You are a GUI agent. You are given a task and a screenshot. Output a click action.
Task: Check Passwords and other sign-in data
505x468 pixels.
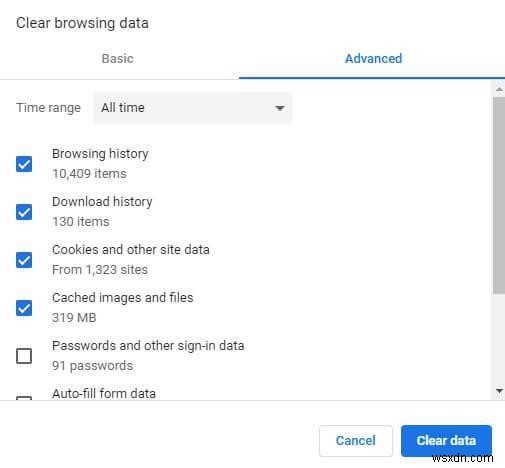[24, 356]
